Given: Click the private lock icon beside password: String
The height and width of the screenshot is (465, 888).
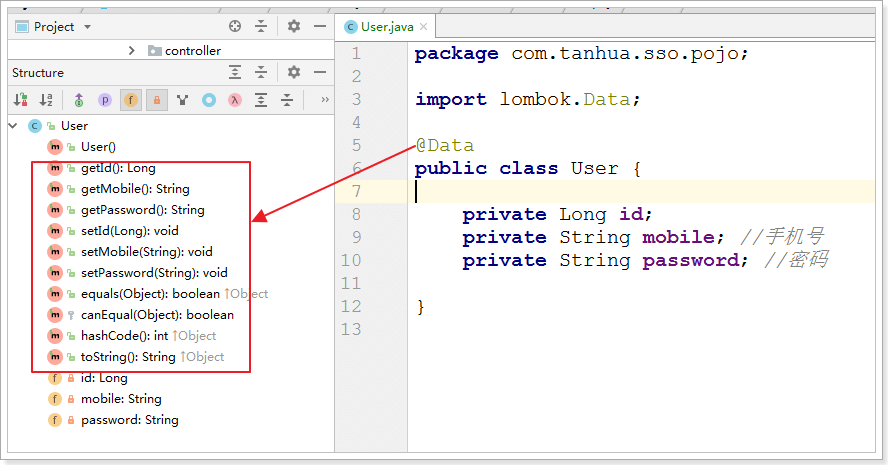Looking at the screenshot, I should coord(71,420).
